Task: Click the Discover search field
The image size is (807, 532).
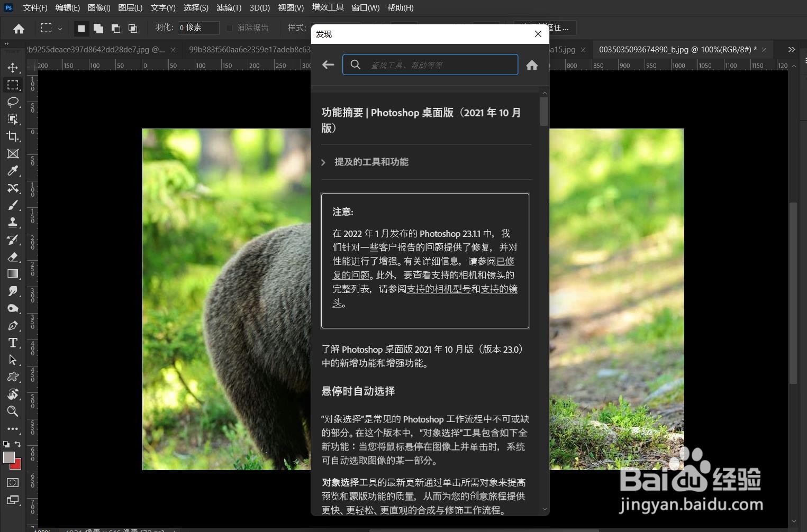Action: (430, 65)
